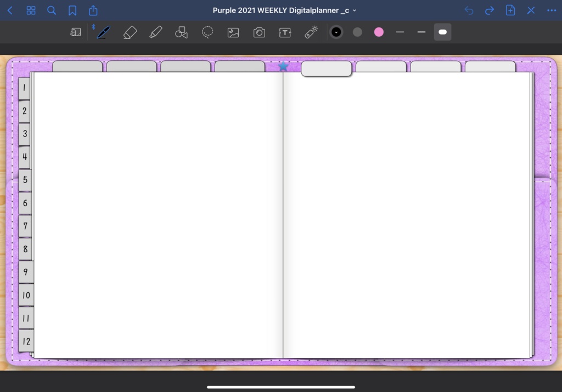Open month tab 6
Viewport: 562px width, 392px height.
tap(25, 203)
